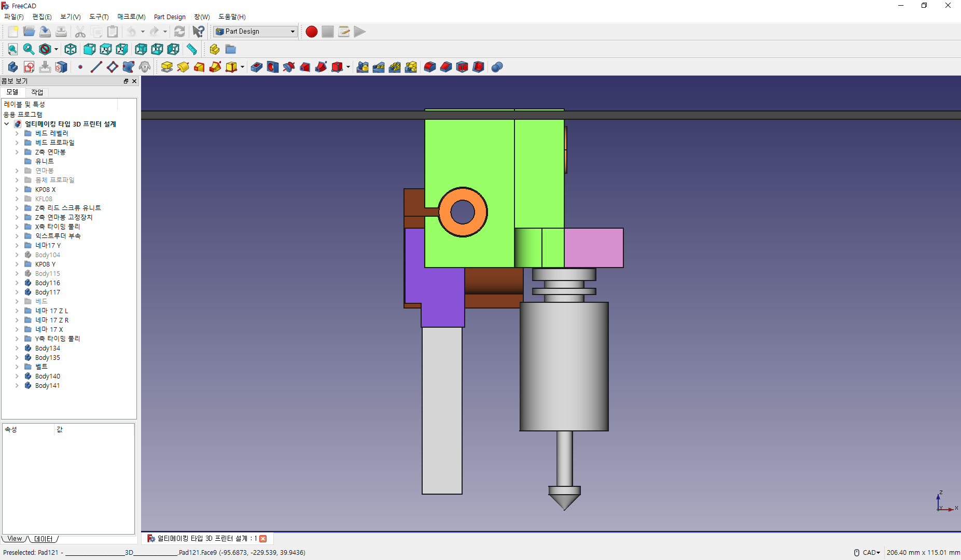961x560 pixels.
Task: Create a new document with the blank page icon
Action: point(13,32)
